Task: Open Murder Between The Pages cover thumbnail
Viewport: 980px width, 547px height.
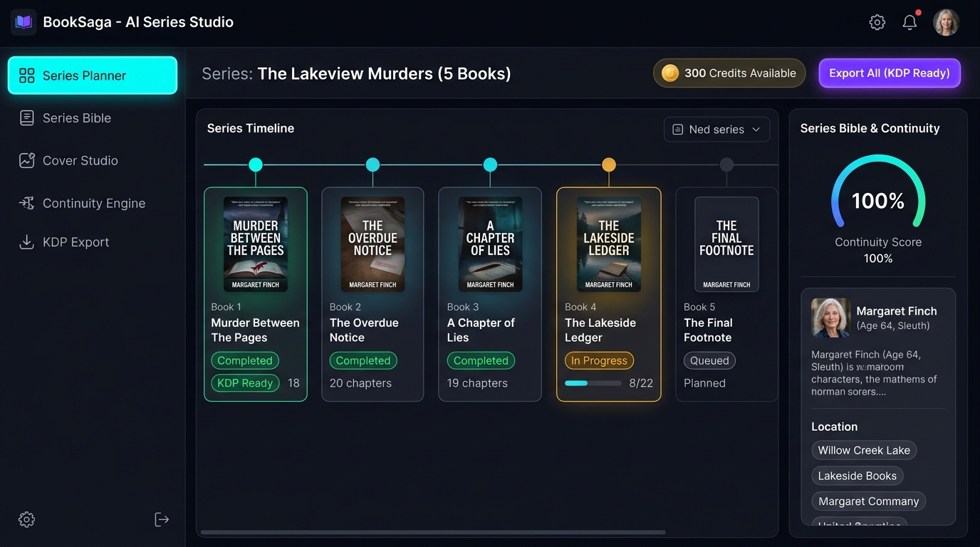Action: pos(256,244)
